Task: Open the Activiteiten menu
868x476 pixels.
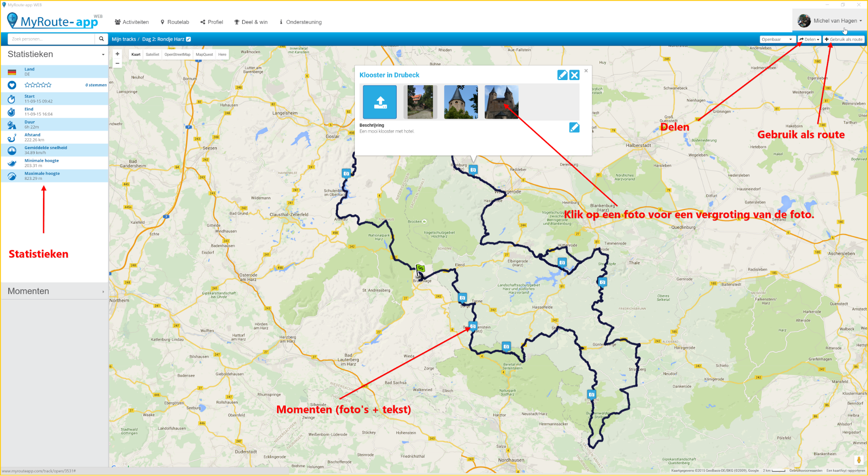Action: [132, 22]
